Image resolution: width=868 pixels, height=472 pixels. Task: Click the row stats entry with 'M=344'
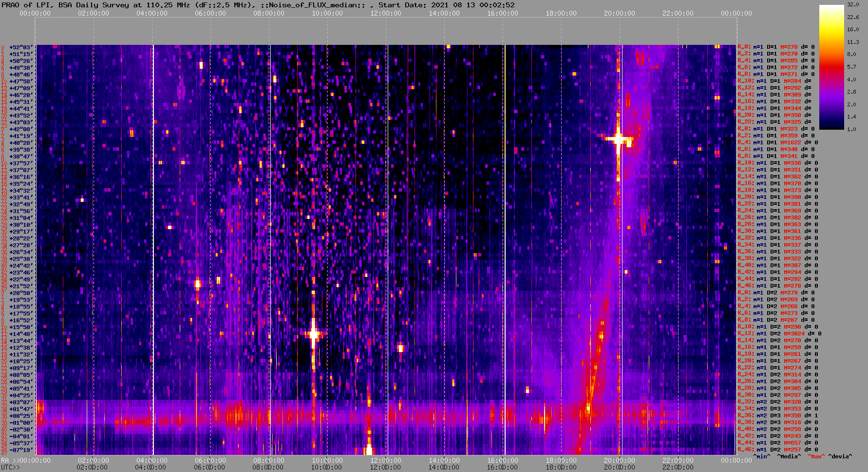[775, 109]
